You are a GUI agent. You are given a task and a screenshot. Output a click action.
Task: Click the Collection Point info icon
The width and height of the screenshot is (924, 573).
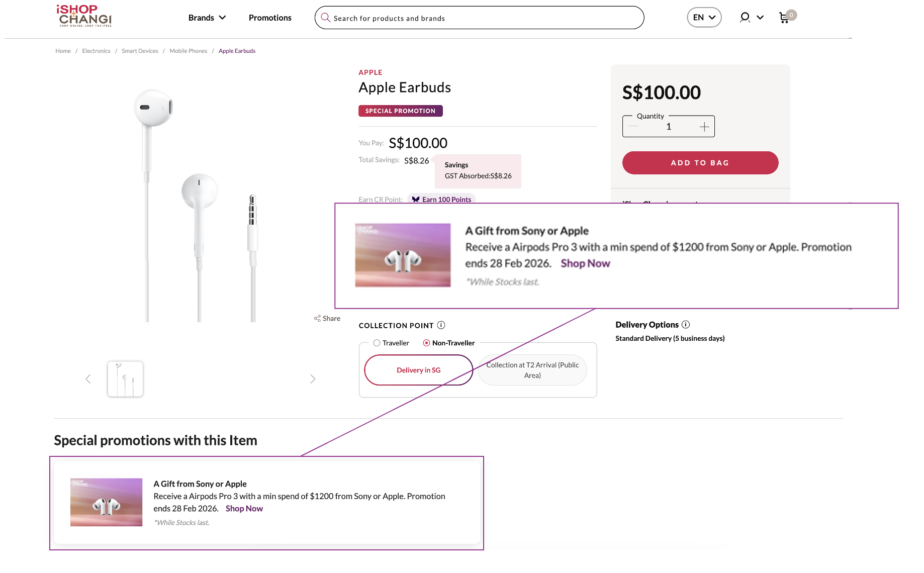[441, 325]
